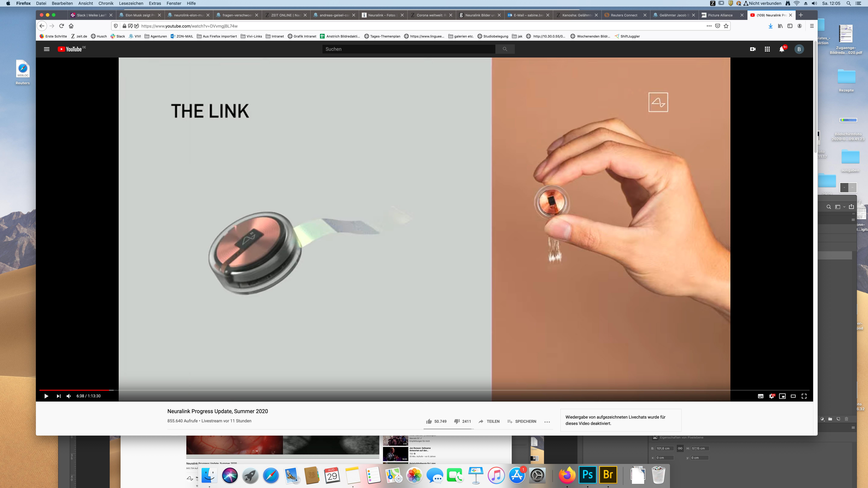Switch to theater mode view

[793, 396]
